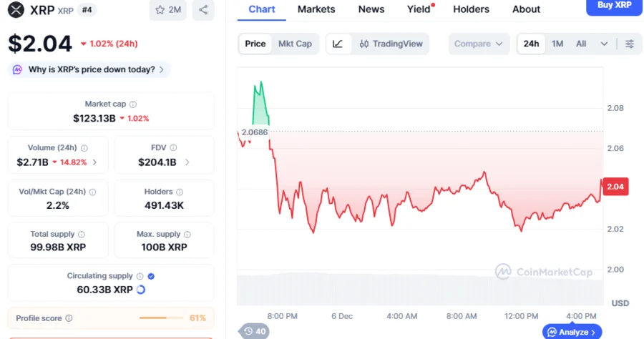Viewport: 644px width, 339px height.
Task: Click the star watchlist icon
Action: point(158,10)
